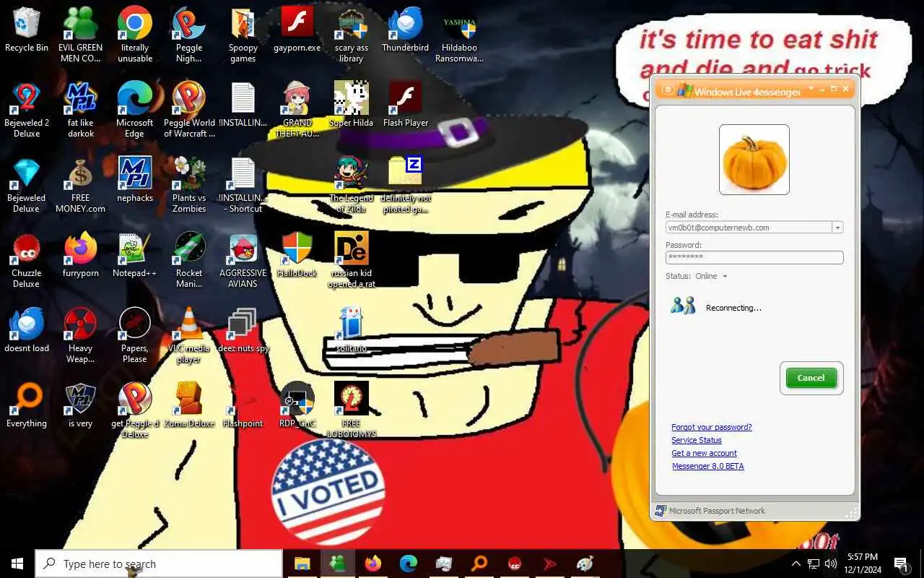Open the Spoopy games folder icon
924x578 pixels.
pos(243,35)
